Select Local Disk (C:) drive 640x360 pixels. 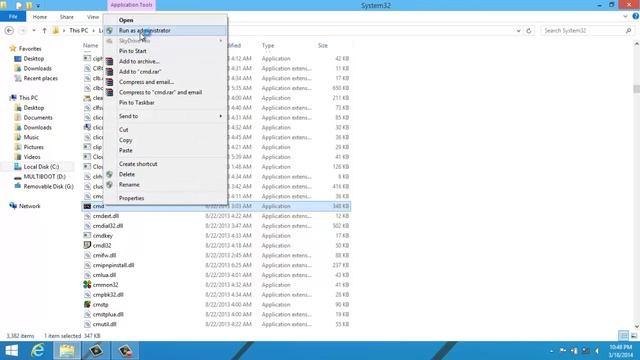41,167
